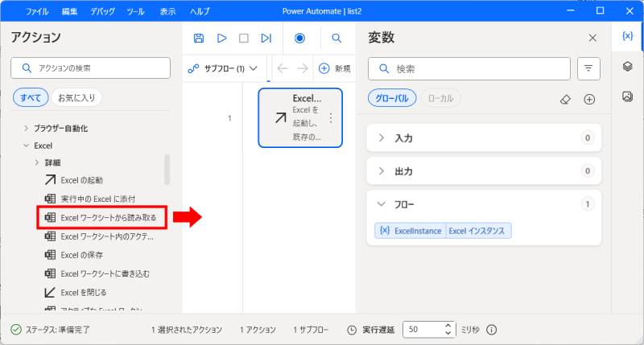This screenshot has width=644, height=345.
Task: Clear variable values with the eraser icon
Action: (565, 99)
